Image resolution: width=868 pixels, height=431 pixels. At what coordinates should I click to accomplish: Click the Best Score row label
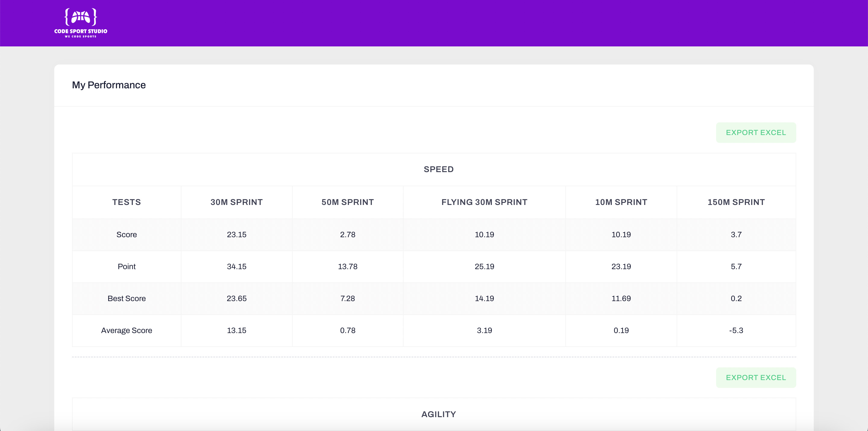(126, 299)
